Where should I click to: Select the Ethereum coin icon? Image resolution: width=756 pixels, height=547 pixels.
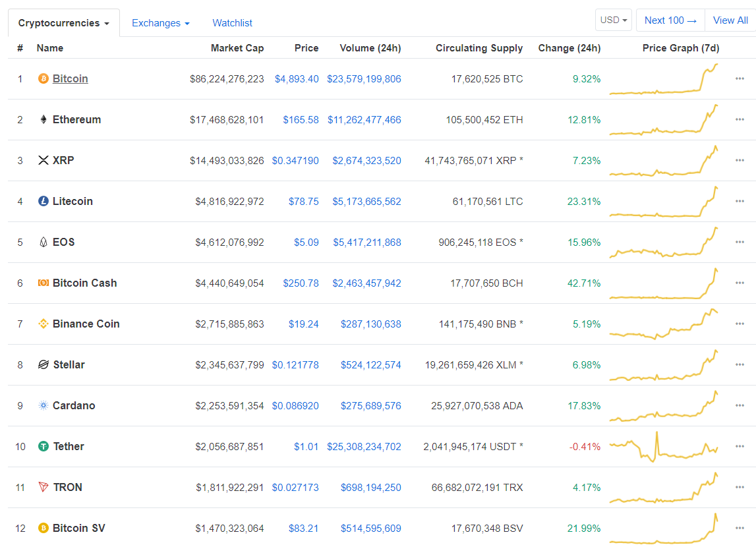click(43, 119)
